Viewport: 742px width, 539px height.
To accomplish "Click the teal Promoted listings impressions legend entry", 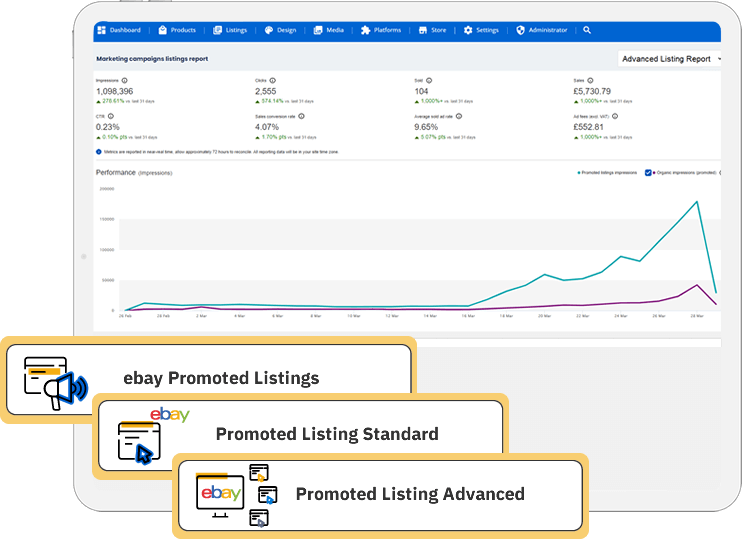I will pyautogui.click(x=607, y=173).
